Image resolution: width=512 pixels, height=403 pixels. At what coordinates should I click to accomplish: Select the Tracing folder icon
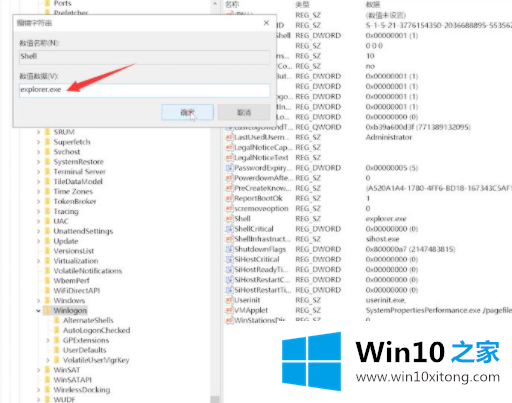(x=48, y=211)
